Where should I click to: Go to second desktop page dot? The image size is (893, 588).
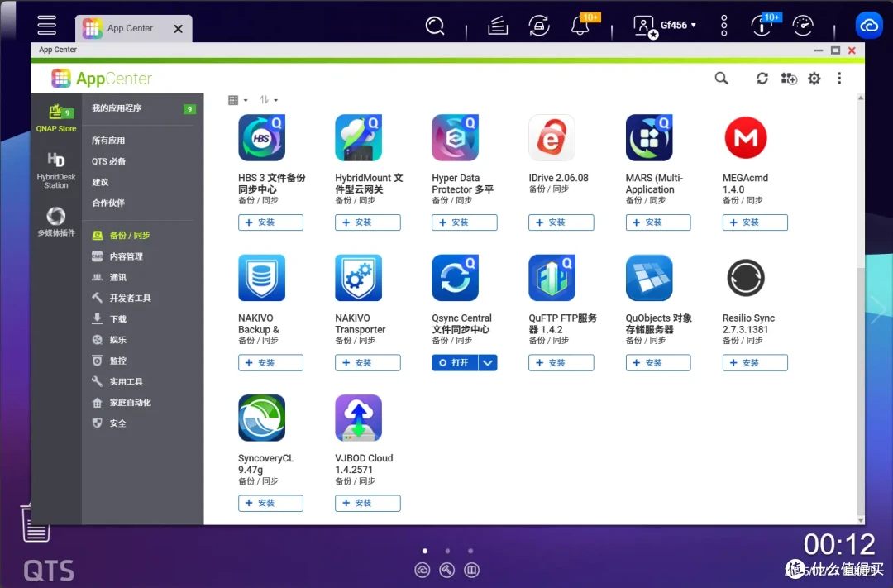(447, 551)
